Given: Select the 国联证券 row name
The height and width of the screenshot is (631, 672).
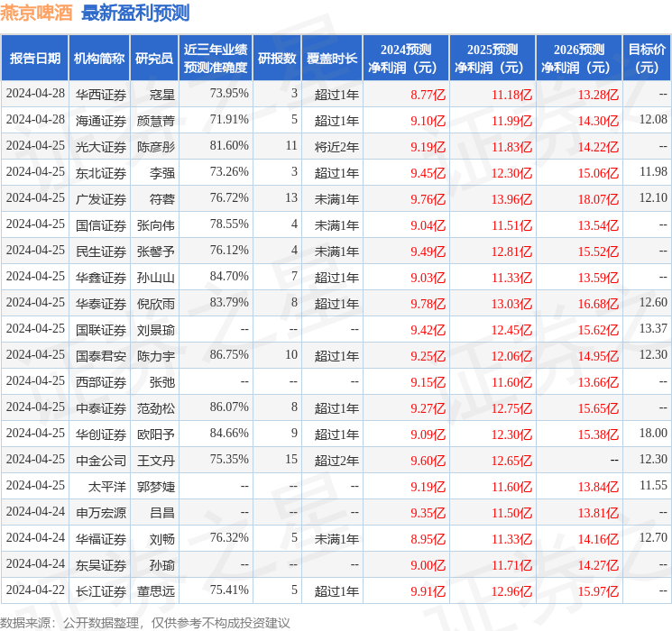Looking at the screenshot, I should point(101,329).
